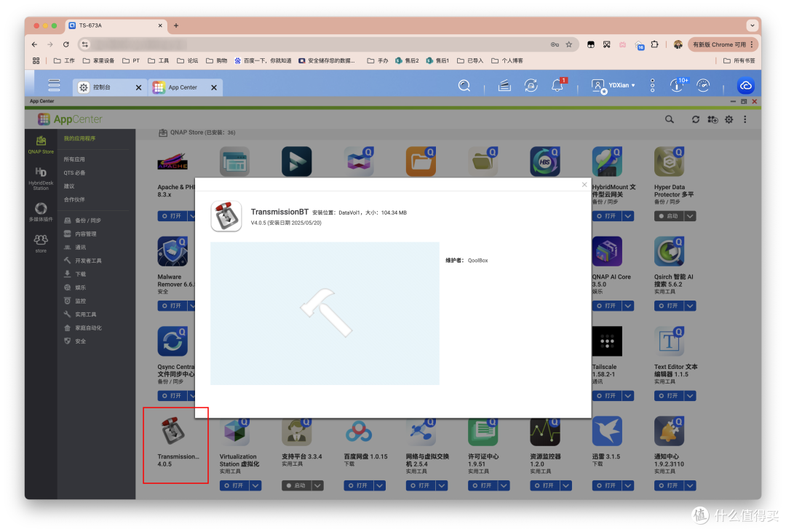786x532 pixels.
Task: Expand dropdown next to Hyper Data Protector 启动
Action: point(690,216)
